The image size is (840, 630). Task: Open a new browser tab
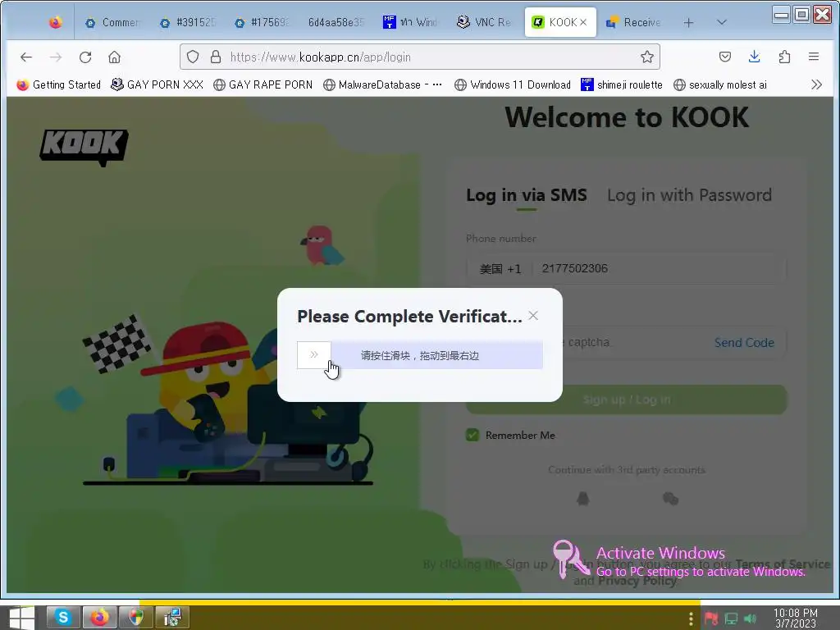[688, 22]
